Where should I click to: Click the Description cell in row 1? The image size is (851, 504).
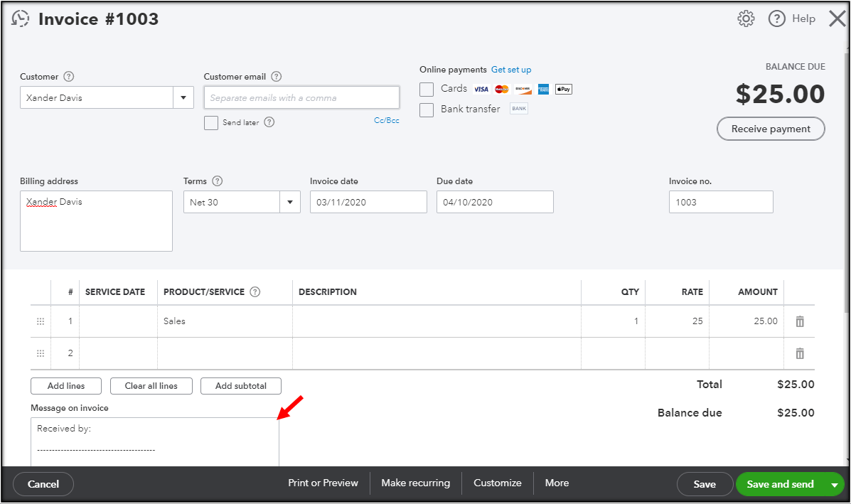(x=437, y=321)
